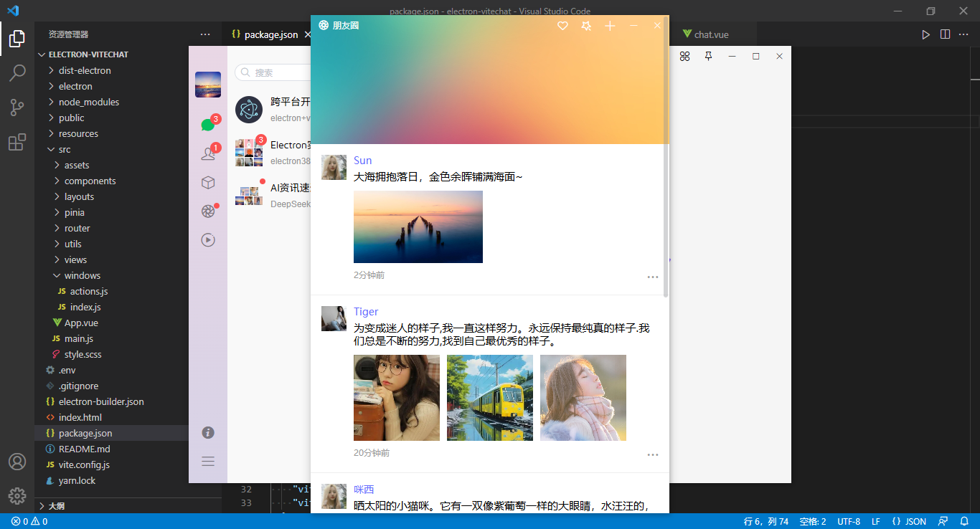Click the notifications bell in the status bar

pyautogui.click(x=964, y=521)
